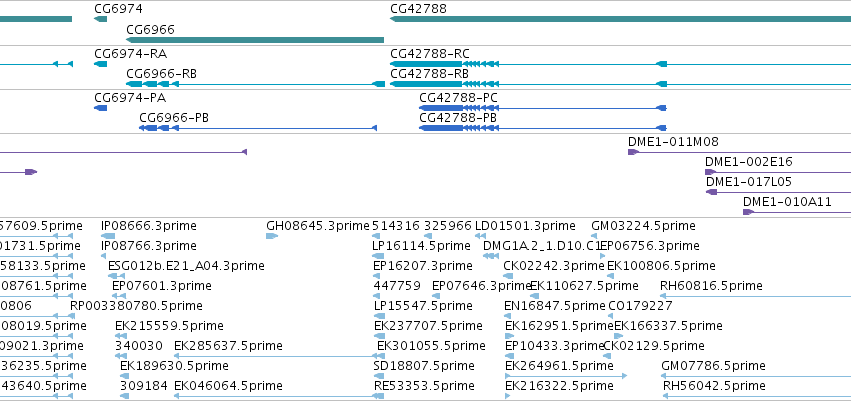Viewport: 851px width, 401px height.
Task: Select the EK285637.5prime EST label
Action: [228, 346]
